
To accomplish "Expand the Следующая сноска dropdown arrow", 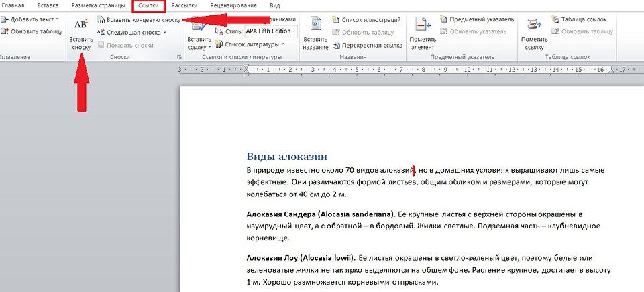I will point(165,32).
